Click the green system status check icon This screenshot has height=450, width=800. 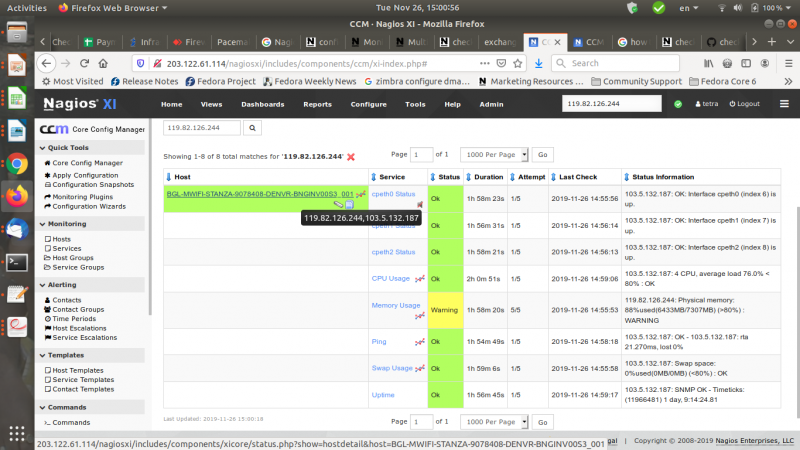click(x=678, y=104)
